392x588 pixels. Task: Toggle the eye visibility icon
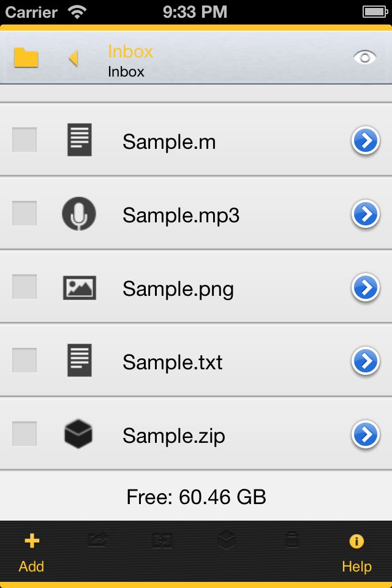click(364, 58)
